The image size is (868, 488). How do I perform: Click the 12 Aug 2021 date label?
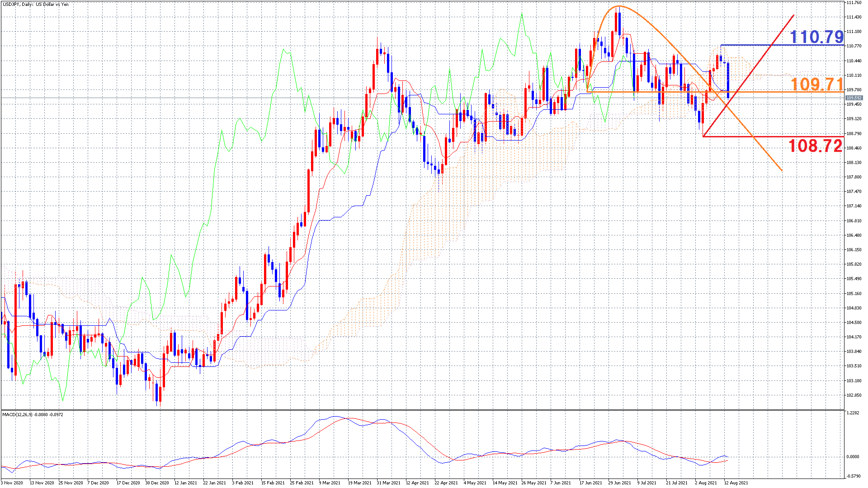click(736, 483)
